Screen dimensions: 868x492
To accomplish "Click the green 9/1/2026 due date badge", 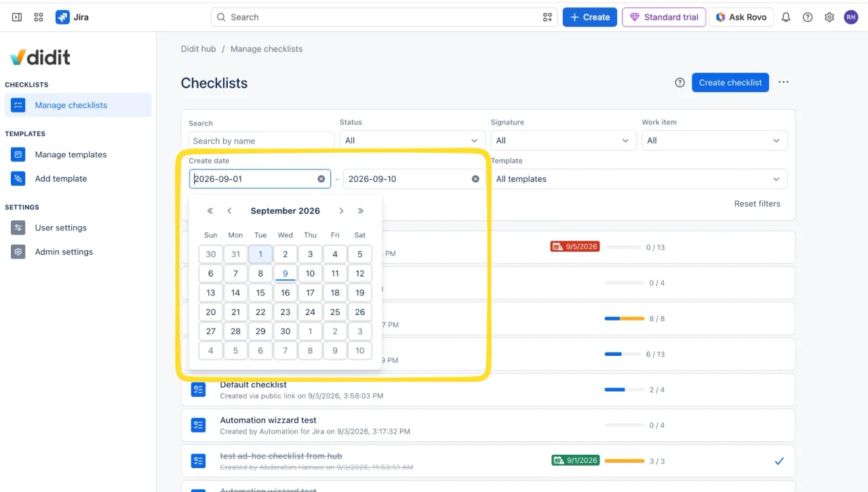I will (575, 461).
